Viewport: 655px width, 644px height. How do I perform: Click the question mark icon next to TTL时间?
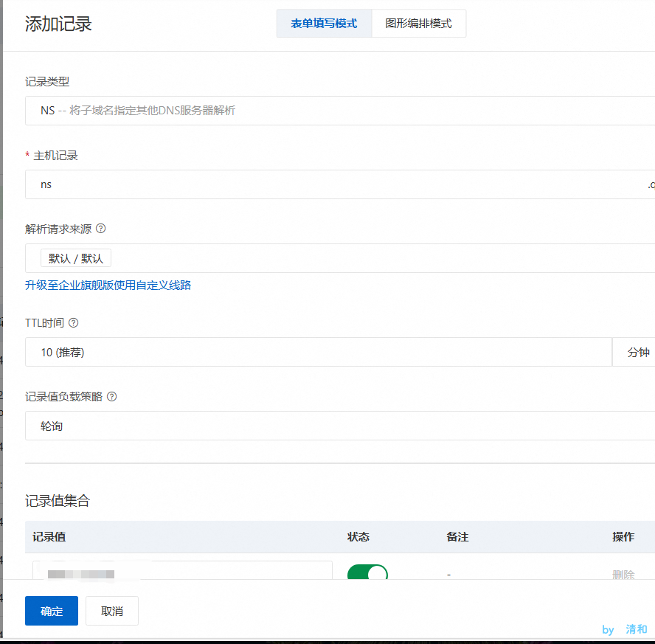pos(72,322)
